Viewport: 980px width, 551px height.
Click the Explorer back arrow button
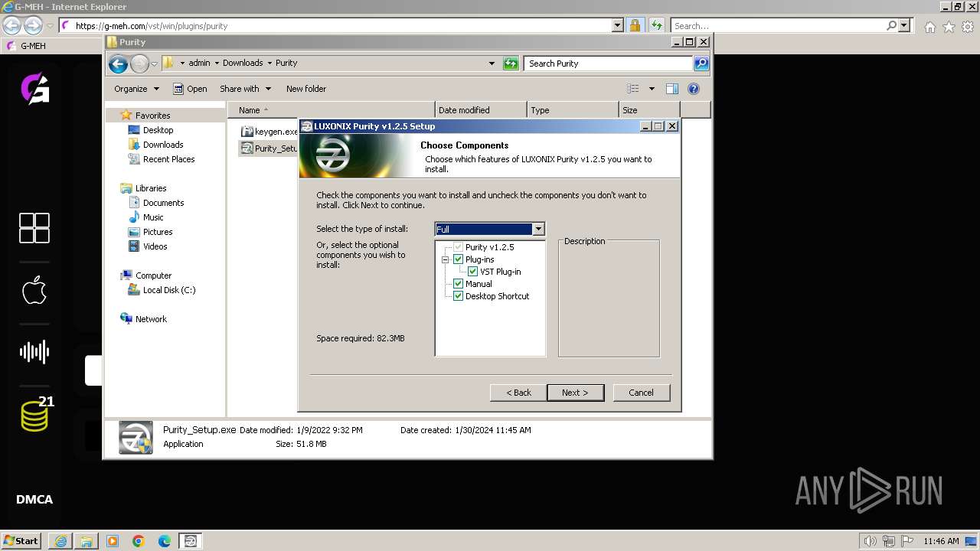[118, 64]
